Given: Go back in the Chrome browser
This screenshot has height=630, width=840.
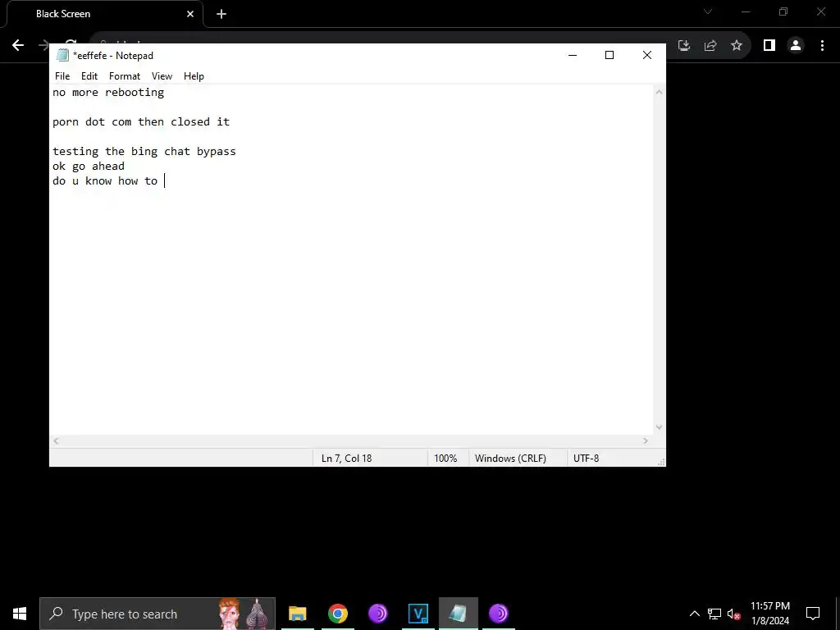Looking at the screenshot, I should click(x=18, y=45).
